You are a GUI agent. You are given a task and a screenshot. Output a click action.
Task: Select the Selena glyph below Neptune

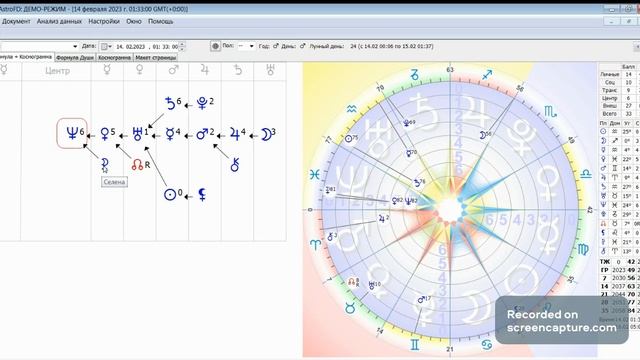pos(105,165)
